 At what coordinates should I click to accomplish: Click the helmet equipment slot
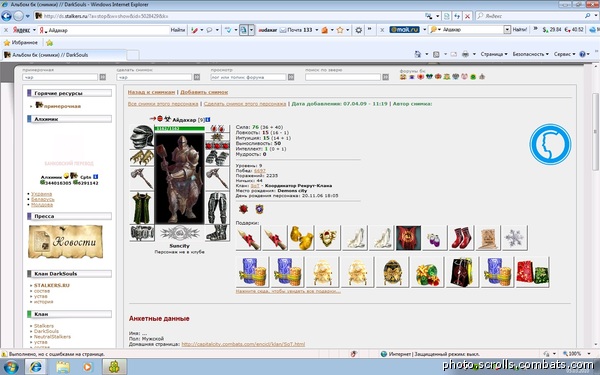pyautogui.click(x=142, y=137)
